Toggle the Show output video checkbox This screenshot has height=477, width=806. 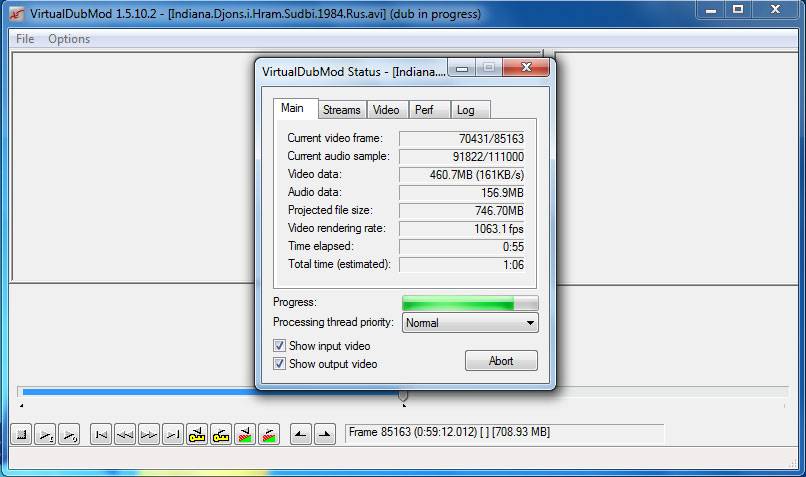(280, 364)
